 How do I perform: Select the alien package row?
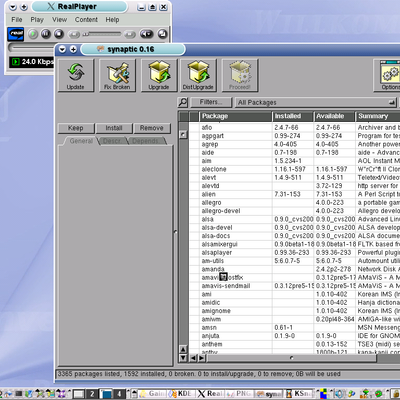294,194
